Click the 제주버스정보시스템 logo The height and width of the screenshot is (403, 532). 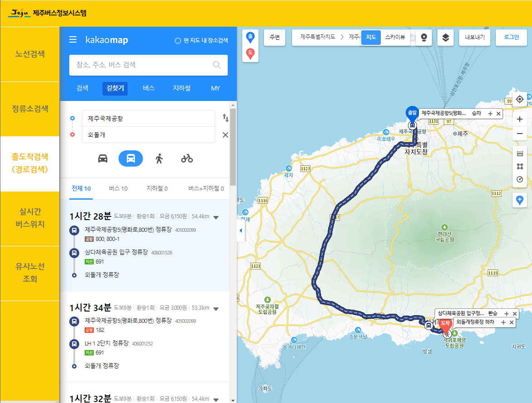48,13
